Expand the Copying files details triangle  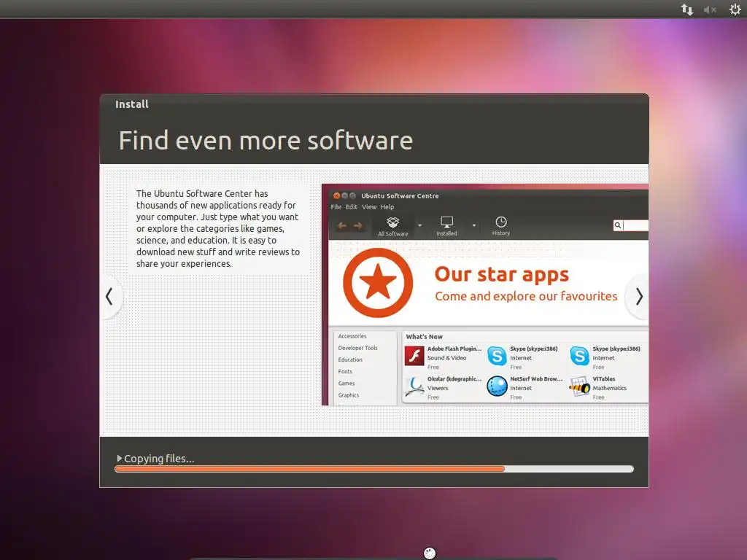[119, 458]
